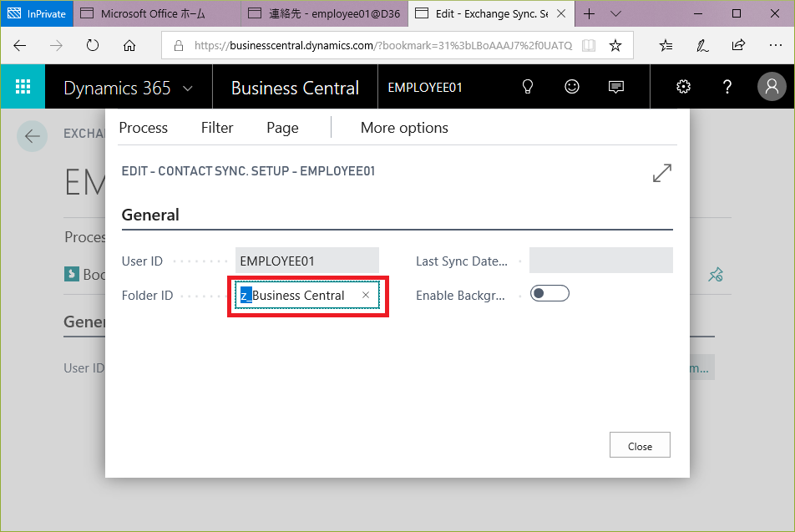
Task: Open the Filter menu in dialog
Action: (217, 128)
